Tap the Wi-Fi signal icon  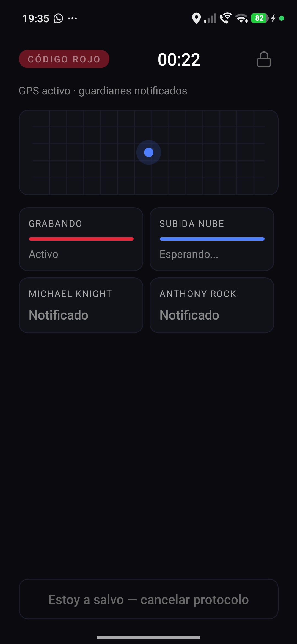click(241, 18)
